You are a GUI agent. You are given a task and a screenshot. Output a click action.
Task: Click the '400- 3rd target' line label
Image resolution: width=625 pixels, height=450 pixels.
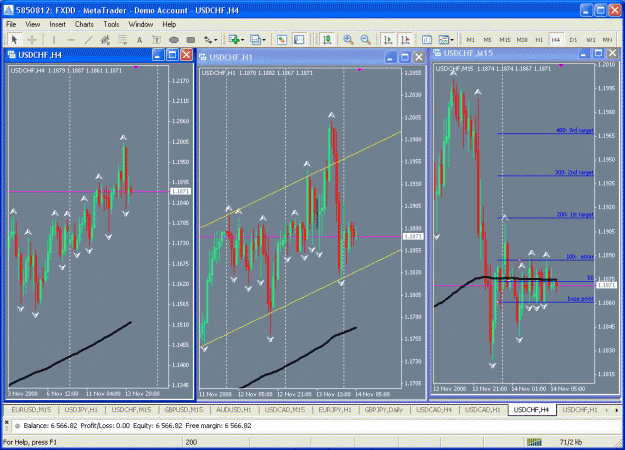click(574, 130)
